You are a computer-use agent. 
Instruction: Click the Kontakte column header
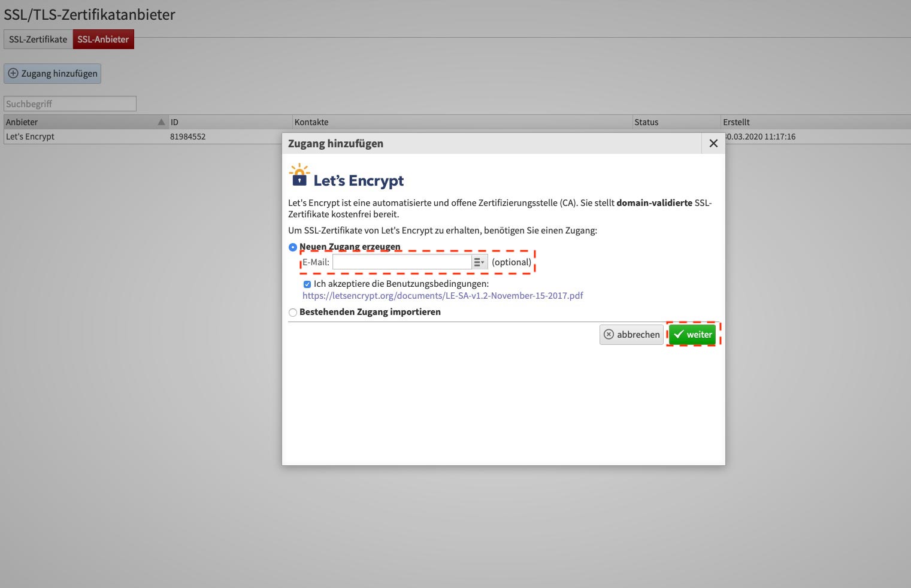click(462, 122)
